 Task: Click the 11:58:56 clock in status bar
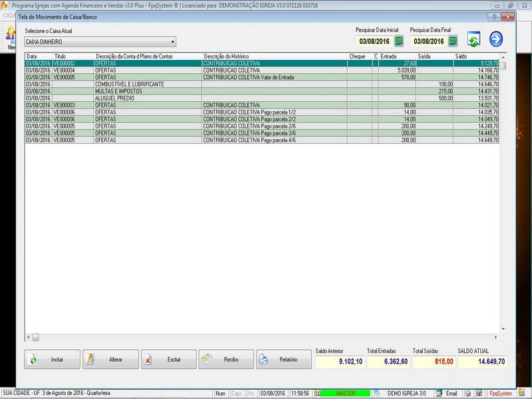[x=301, y=393]
